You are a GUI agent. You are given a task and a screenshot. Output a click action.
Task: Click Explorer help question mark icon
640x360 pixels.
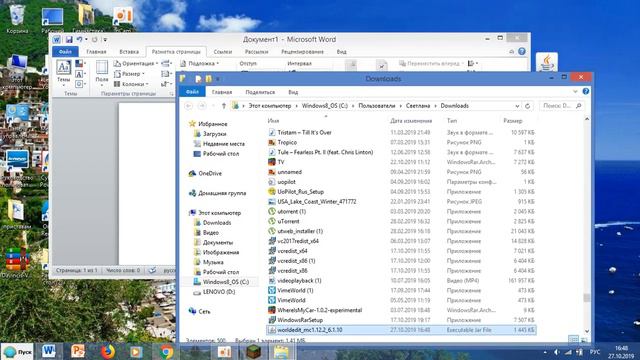pyautogui.click(x=586, y=91)
